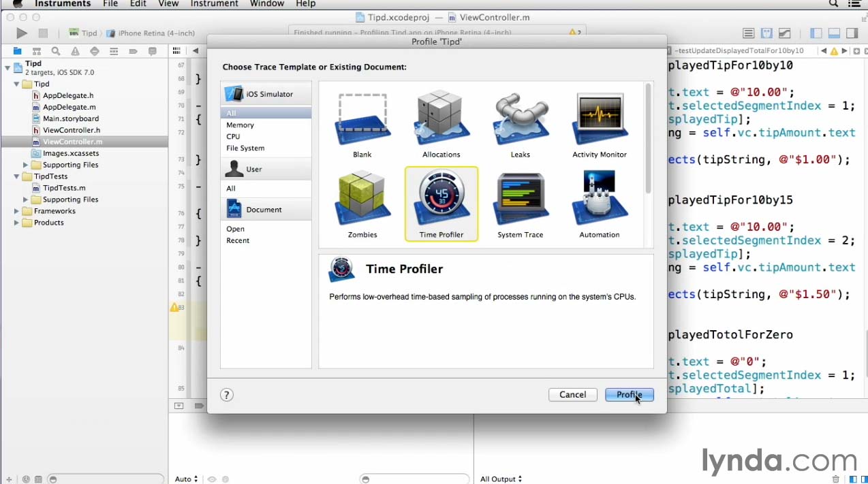This screenshot has height=484, width=868.
Task: Click the navigator filter field
Action: tap(106, 479)
